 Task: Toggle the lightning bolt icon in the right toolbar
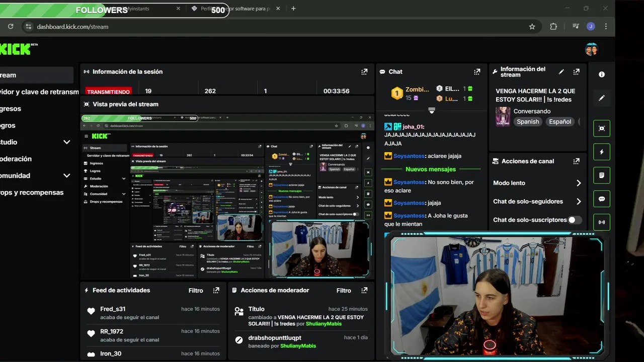(602, 152)
